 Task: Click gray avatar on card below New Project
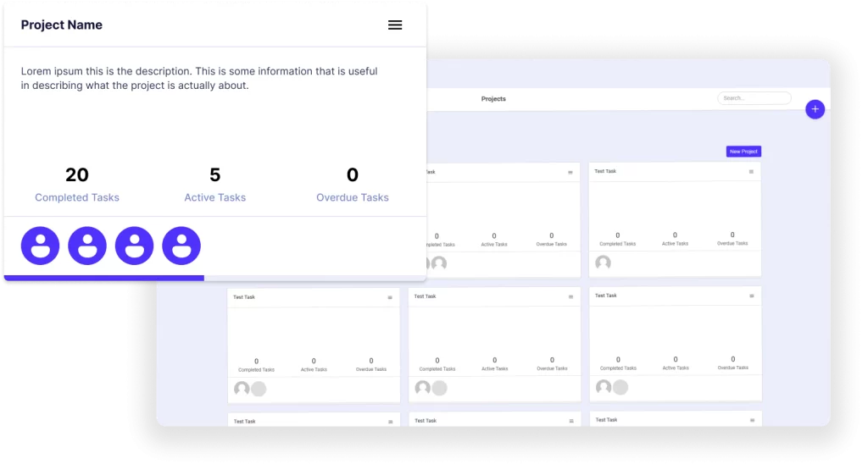pyautogui.click(x=604, y=263)
